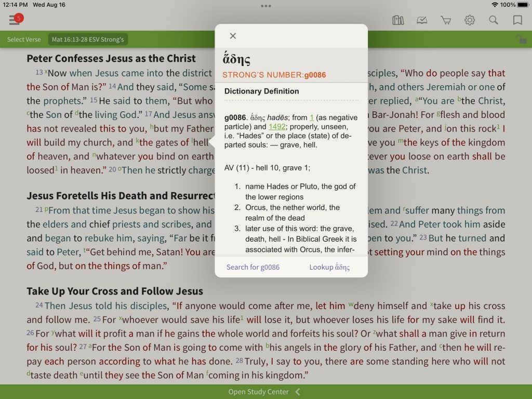Toggle the lock icon on green bar

(x=521, y=39)
